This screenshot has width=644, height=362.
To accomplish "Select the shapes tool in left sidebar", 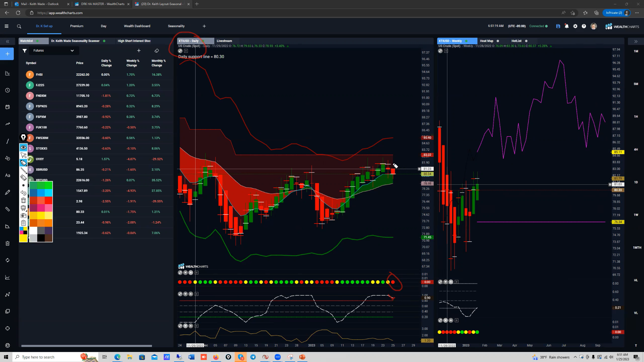I will point(7,158).
